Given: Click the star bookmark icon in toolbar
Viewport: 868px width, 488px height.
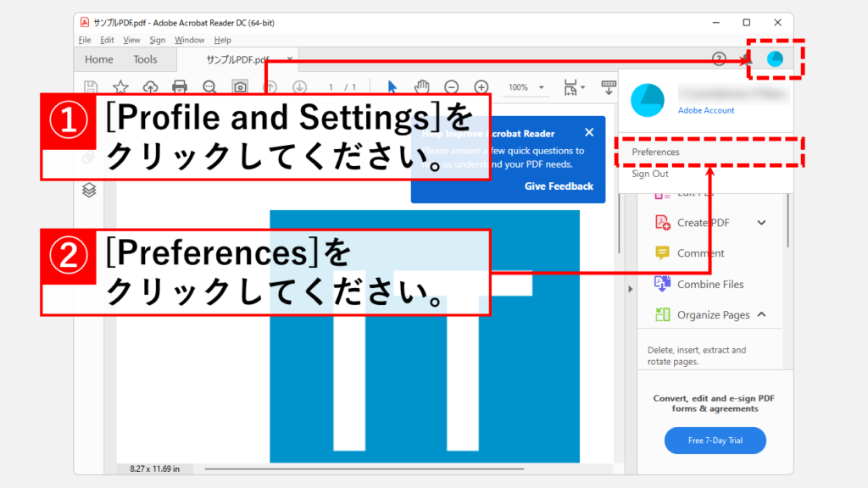Looking at the screenshot, I should [120, 86].
